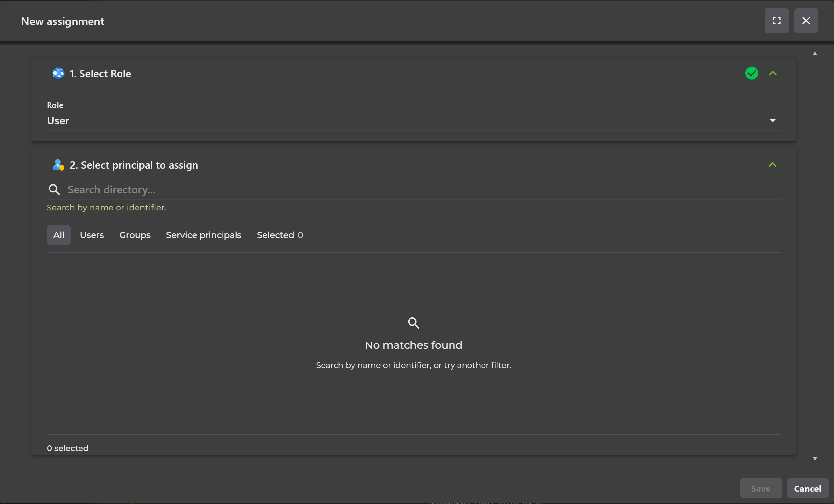Click the Select Role globe icon
Viewport: 834px width, 504px height.
(x=58, y=73)
